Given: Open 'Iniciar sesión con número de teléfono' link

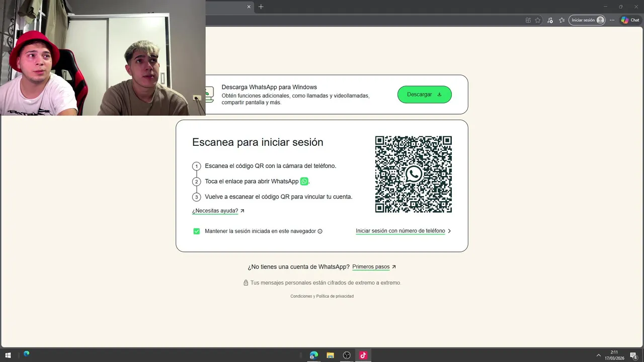Looking at the screenshot, I should (400, 231).
